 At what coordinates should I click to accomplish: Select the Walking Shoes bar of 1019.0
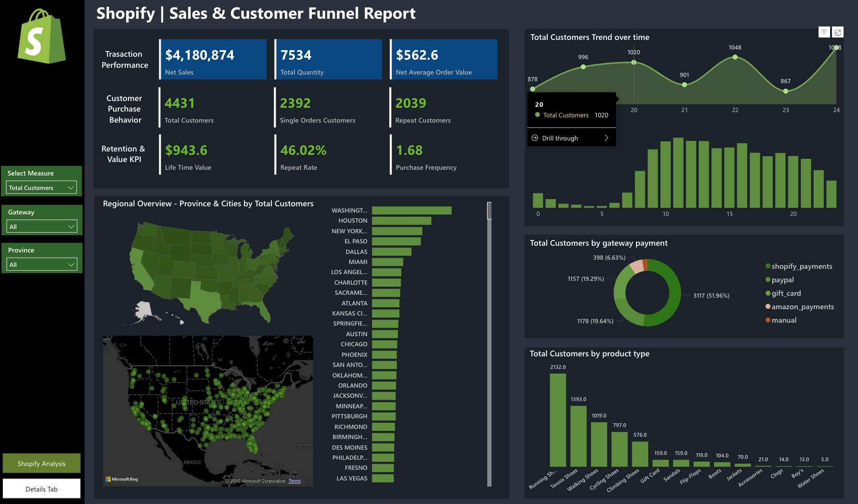click(x=599, y=445)
